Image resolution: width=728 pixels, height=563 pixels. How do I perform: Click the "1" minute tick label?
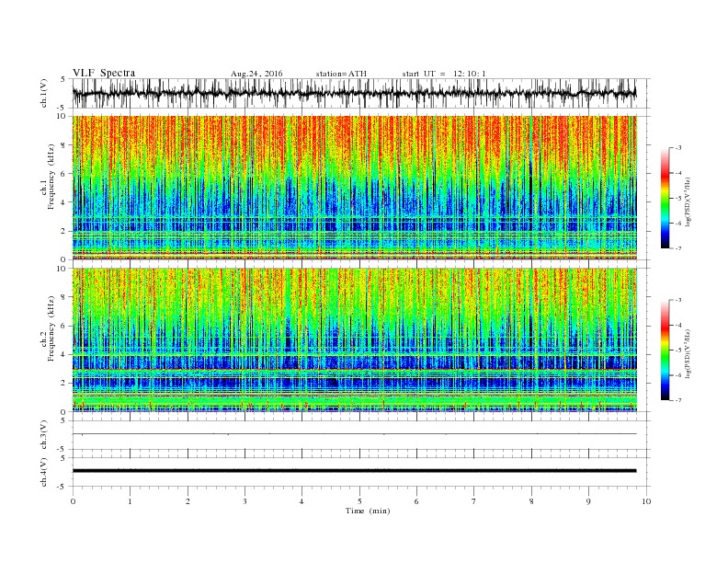tap(131, 501)
